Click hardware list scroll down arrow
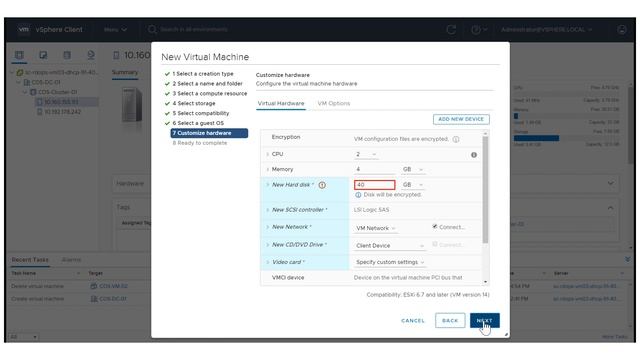 [485, 282]
